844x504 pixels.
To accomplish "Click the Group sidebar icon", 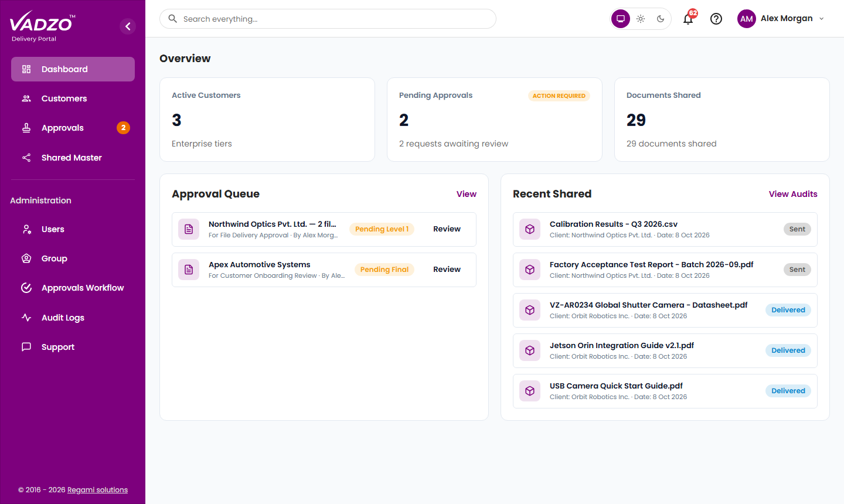I will (26, 258).
